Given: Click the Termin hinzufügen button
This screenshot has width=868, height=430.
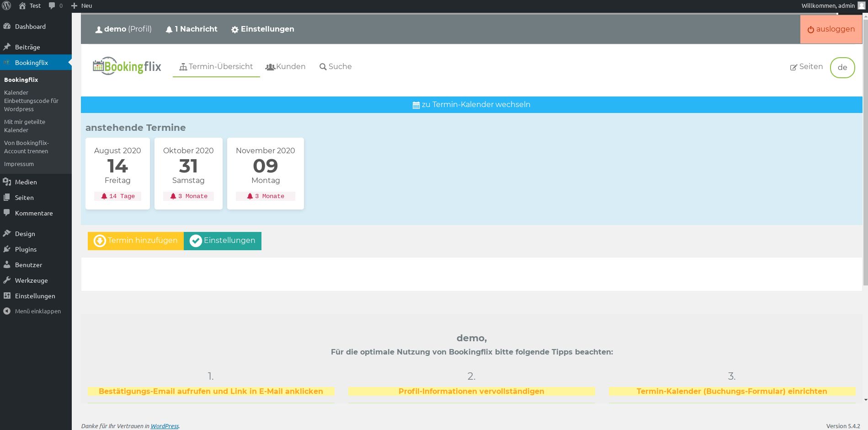Looking at the screenshot, I should point(136,241).
